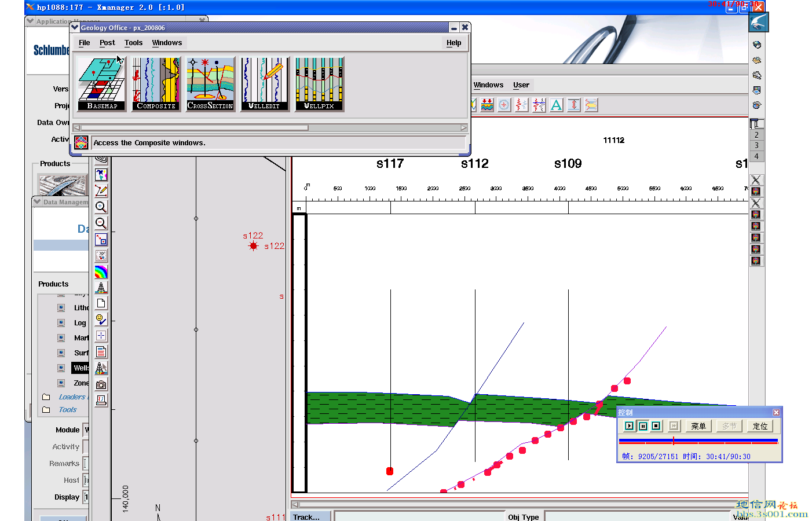812x521 pixels.
Task: Click the 定位 locate button
Action: tap(760, 426)
